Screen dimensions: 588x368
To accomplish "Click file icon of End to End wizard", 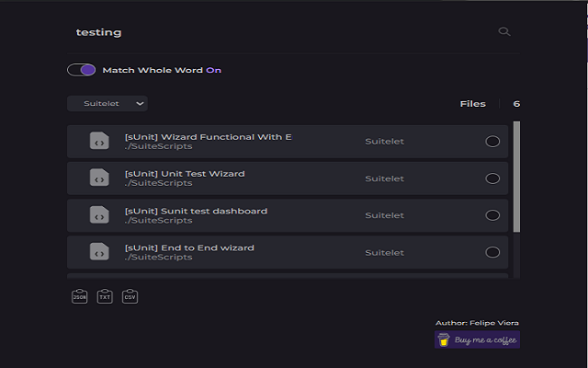I will click(99, 251).
